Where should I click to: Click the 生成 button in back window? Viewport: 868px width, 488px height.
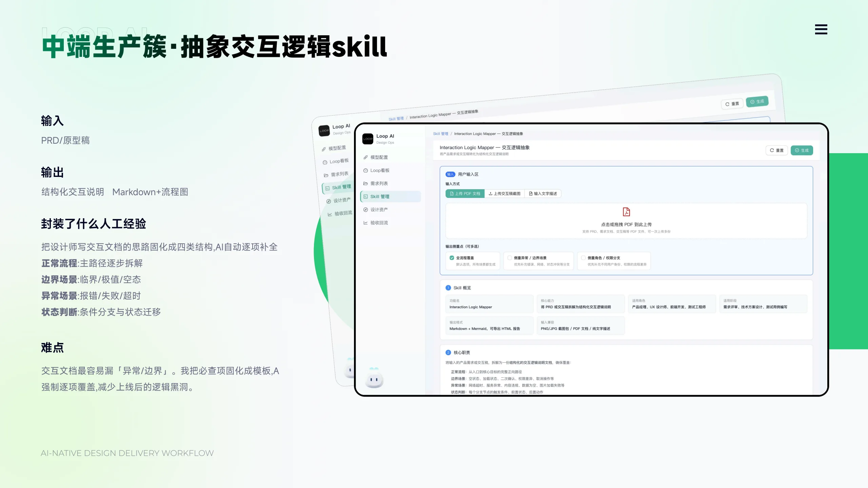point(757,101)
